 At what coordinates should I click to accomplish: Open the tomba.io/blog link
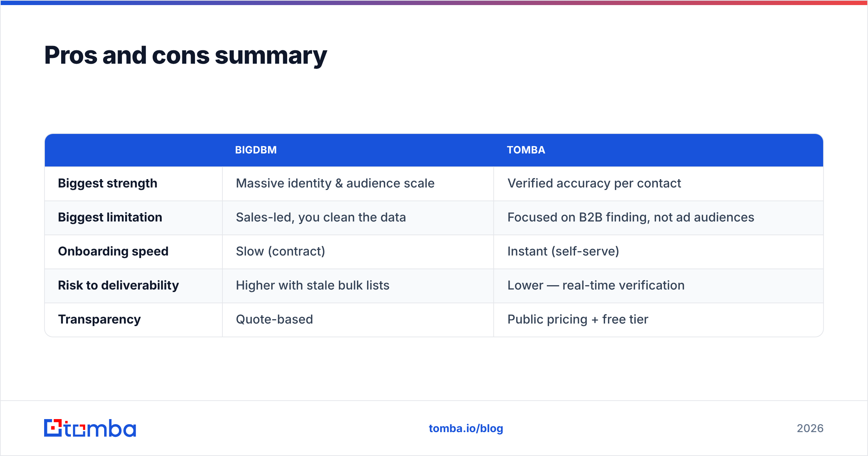[466, 428]
